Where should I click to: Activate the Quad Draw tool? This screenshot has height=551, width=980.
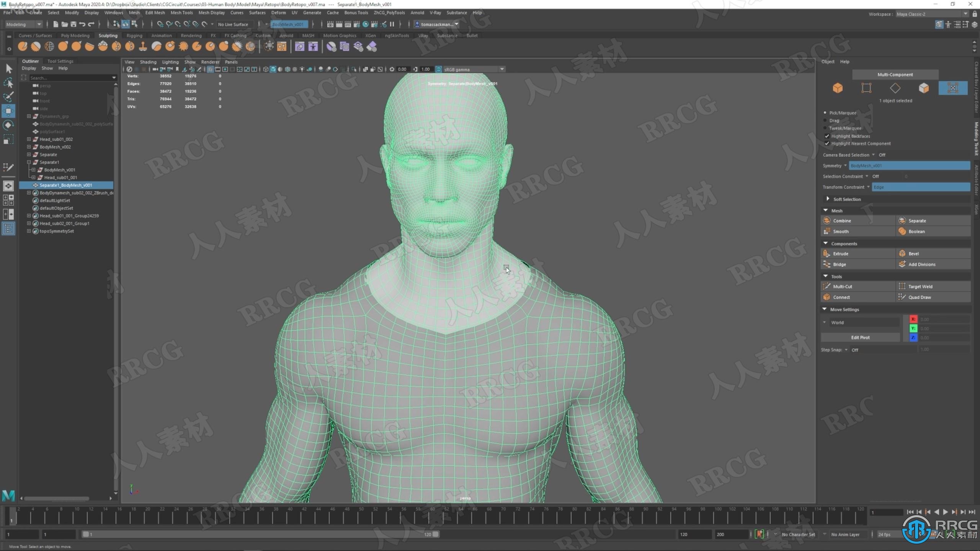tap(918, 297)
